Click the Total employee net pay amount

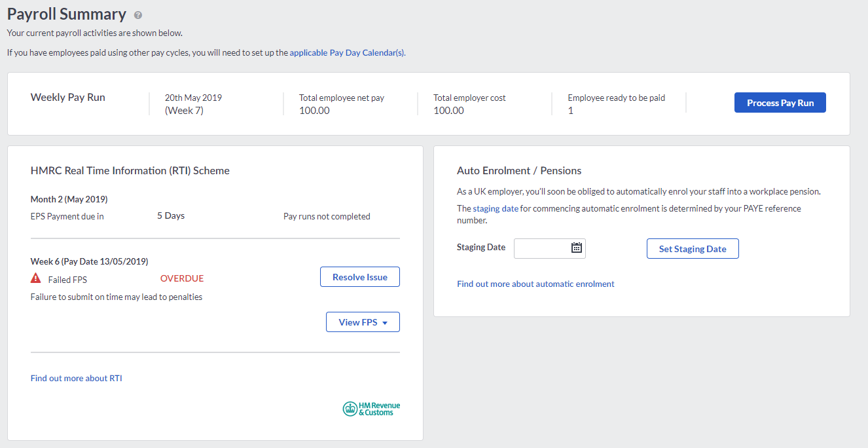click(x=314, y=111)
